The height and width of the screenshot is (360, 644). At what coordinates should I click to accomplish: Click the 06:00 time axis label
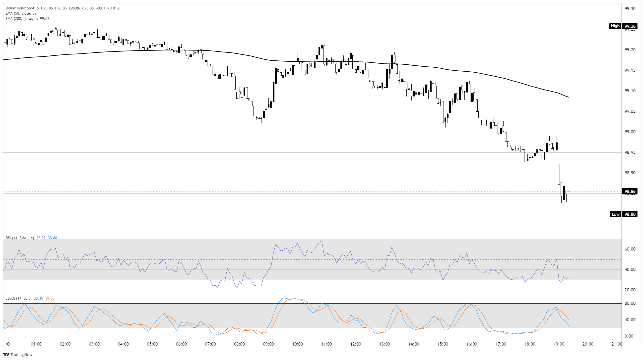click(181, 344)
